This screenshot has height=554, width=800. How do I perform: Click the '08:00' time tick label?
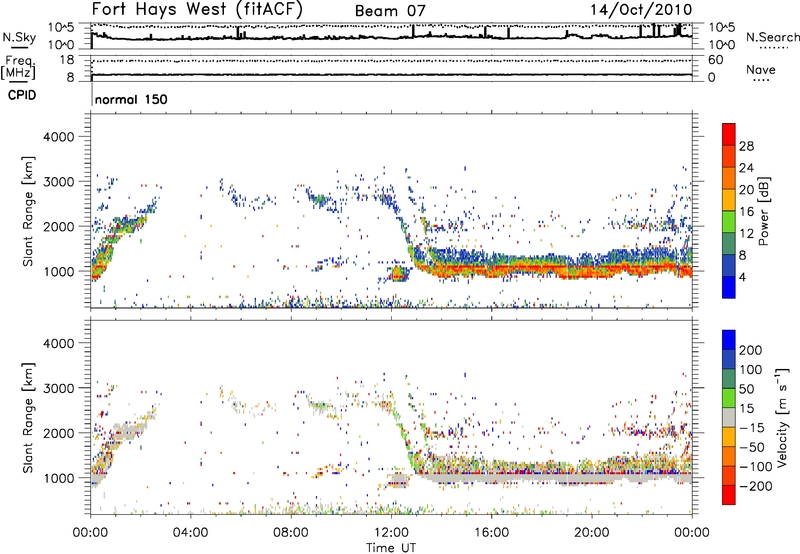tap(290, 533)
